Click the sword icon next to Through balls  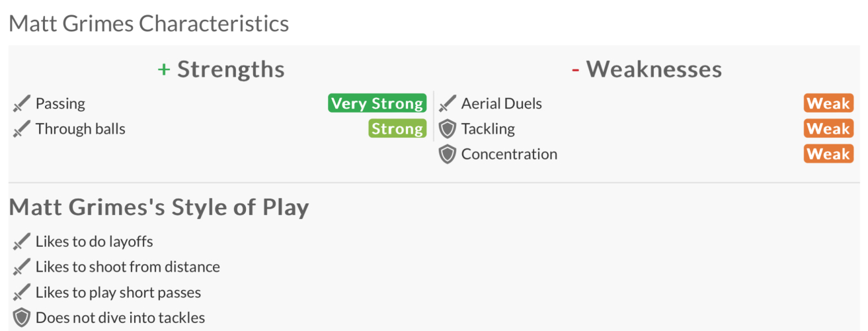click(x=22, y=129)
